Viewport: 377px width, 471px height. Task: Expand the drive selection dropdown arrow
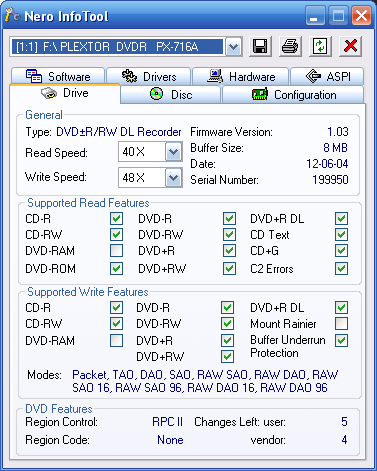(234, 47)
